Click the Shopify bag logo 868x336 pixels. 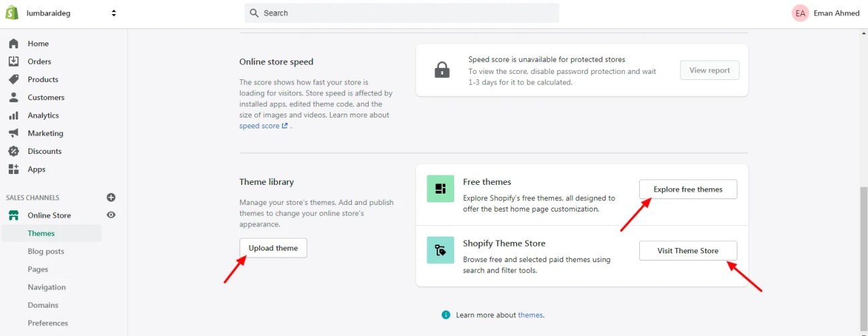tap(13, 13)
